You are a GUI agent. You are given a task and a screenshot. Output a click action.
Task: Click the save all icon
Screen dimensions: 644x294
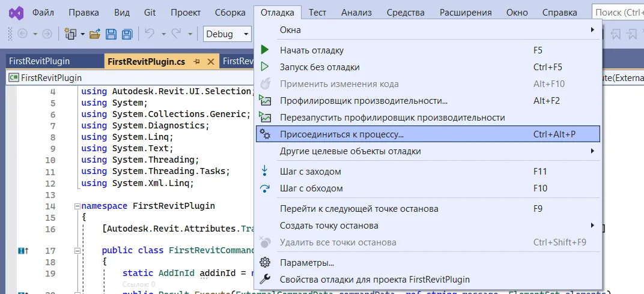(x=127, y=34)
